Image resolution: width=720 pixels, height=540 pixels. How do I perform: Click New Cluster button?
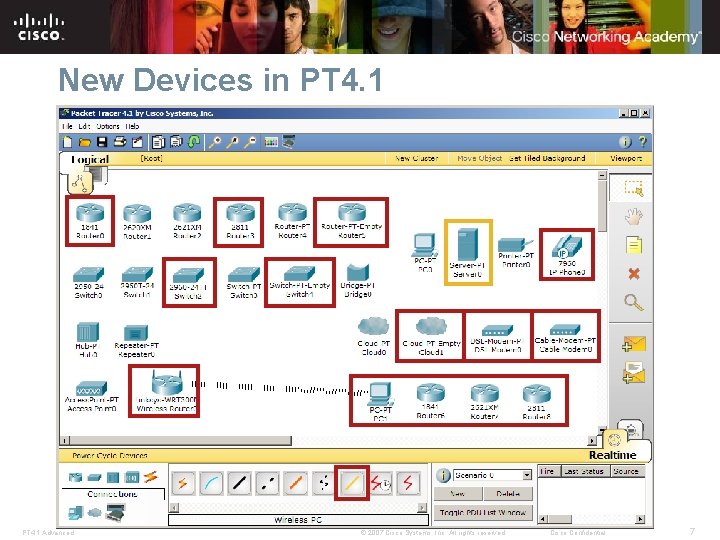pyautogui.click(x=416, y=158)
